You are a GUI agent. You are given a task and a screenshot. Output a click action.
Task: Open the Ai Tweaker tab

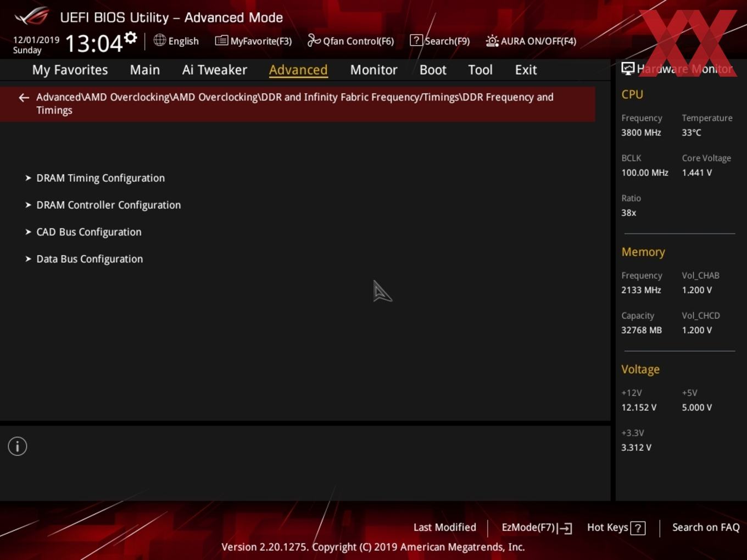pos(214,70)
